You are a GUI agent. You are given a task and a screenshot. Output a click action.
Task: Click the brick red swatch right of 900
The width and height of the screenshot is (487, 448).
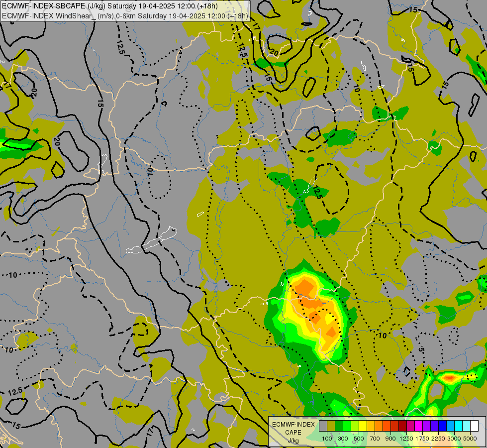pyautogui.click(x=395, y=426)
